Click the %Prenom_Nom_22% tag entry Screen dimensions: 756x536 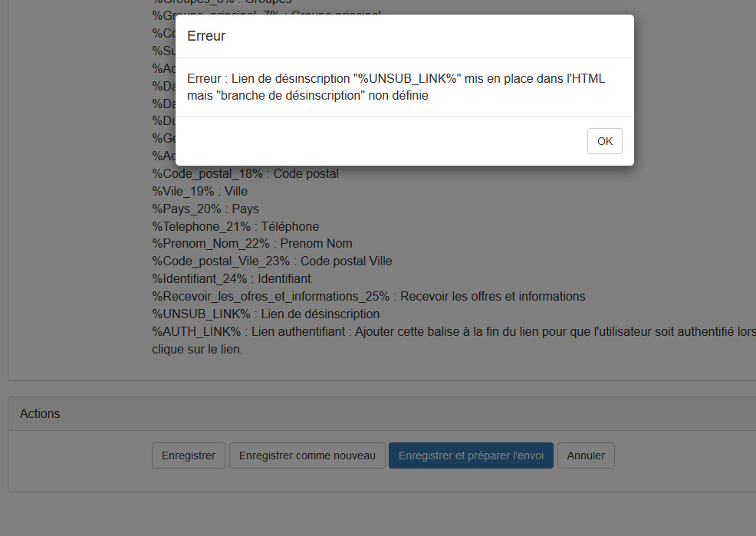click(x=251, y=244)
